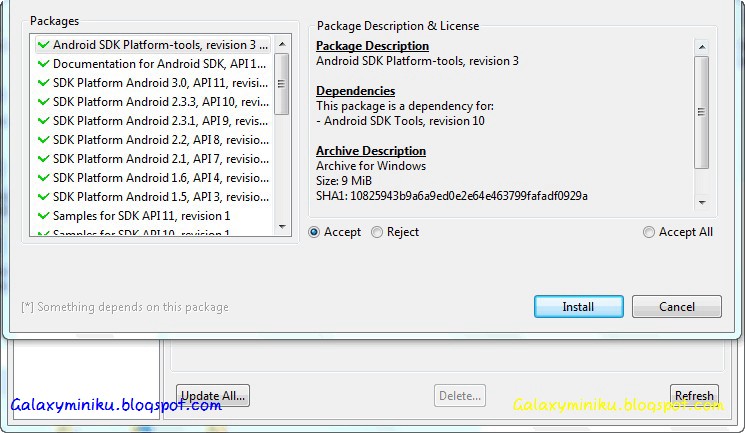745x433 pixels.
Task: Choose the Accept radio button
Action: tap(314, 232)
